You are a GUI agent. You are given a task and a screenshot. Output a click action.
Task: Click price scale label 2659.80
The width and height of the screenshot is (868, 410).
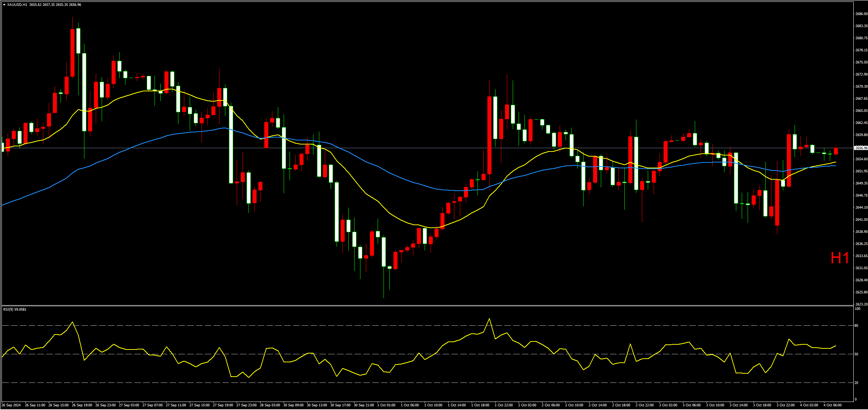coord(861,135)
